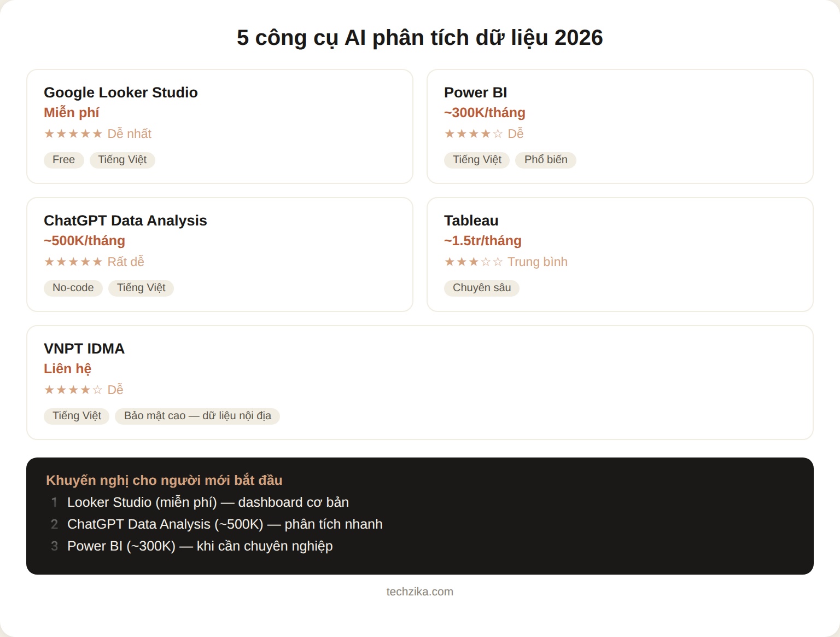Click recommendation 'ChatGPT Data Analysis (~500K) — phân tích nhanh'
This screenshot has width=840, height=637.
[x=225, y=524]
